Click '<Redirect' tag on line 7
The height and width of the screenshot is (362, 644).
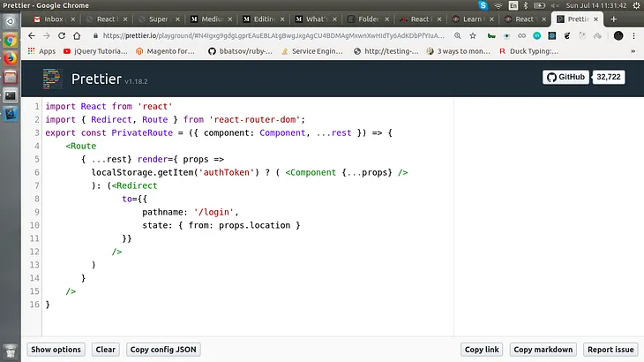pos(135,185)
